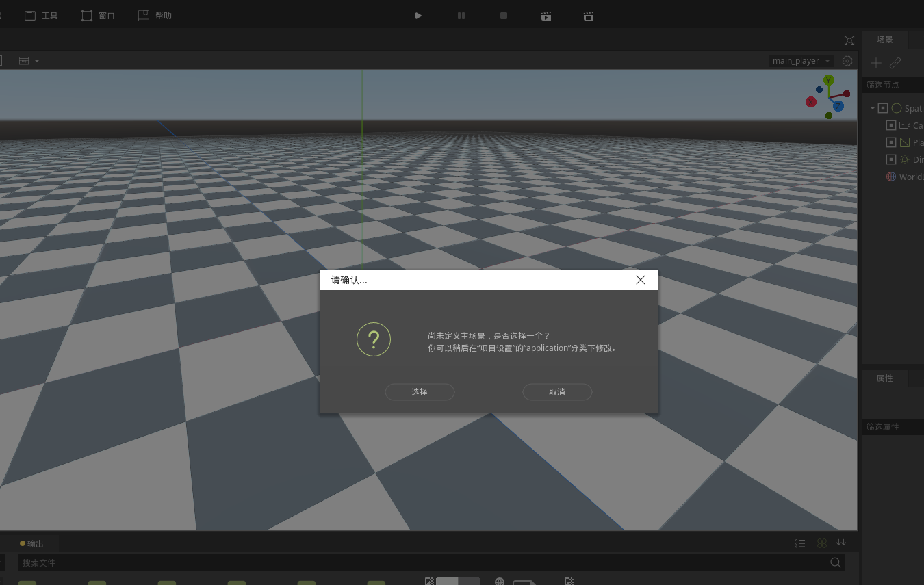
Task: Toggle visibility box of the Plane node
Action: (x=891, y=142)
